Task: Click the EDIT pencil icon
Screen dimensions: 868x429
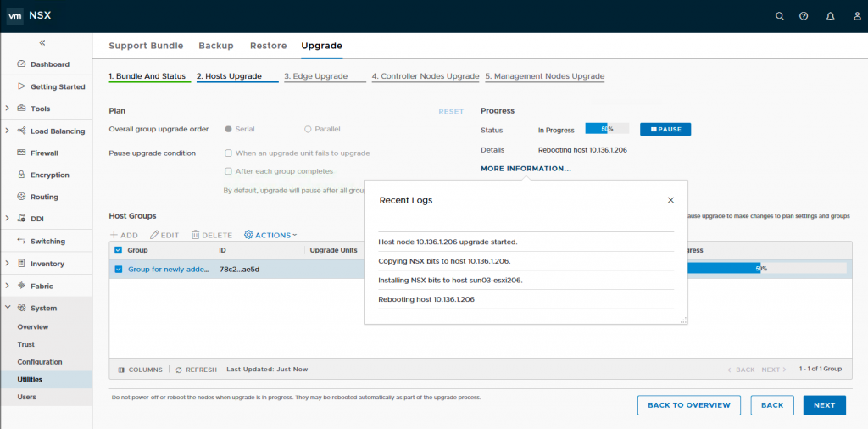Action: (154, 235)
